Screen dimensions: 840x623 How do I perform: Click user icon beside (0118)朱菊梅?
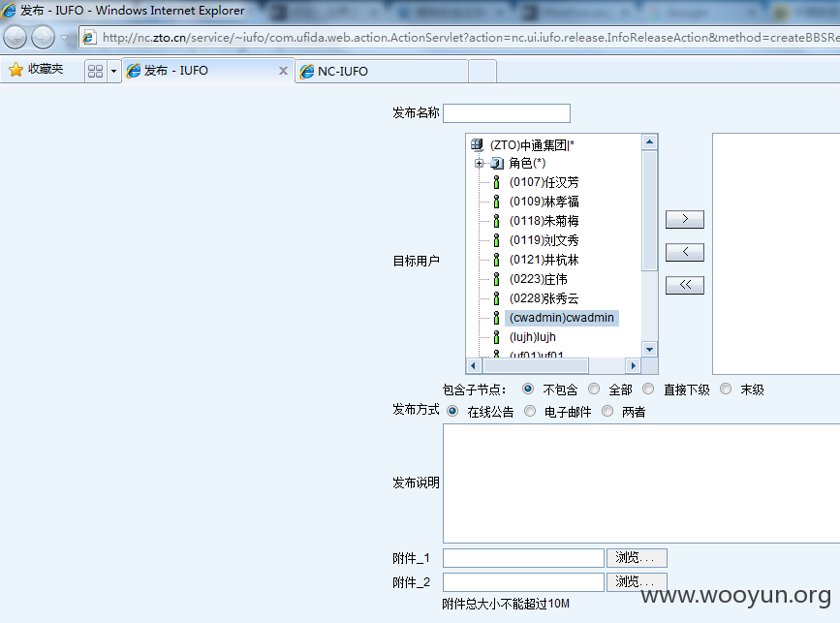click(x=497, y=221)
